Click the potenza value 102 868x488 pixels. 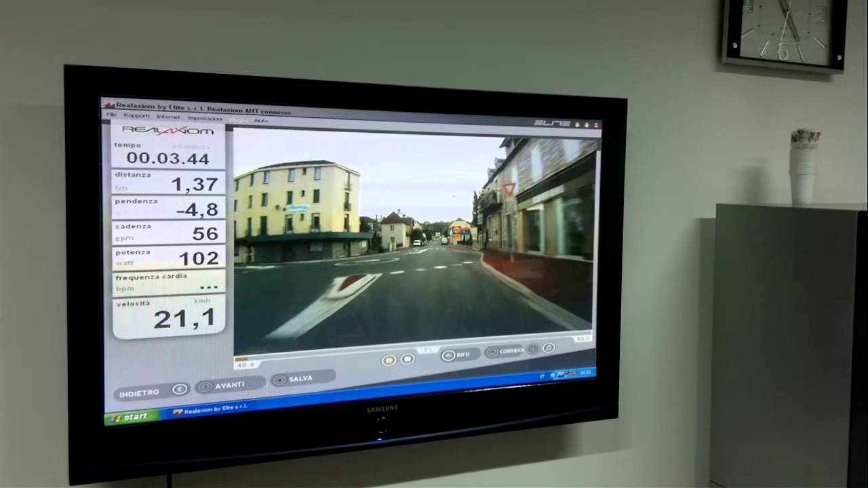(199, 258)
